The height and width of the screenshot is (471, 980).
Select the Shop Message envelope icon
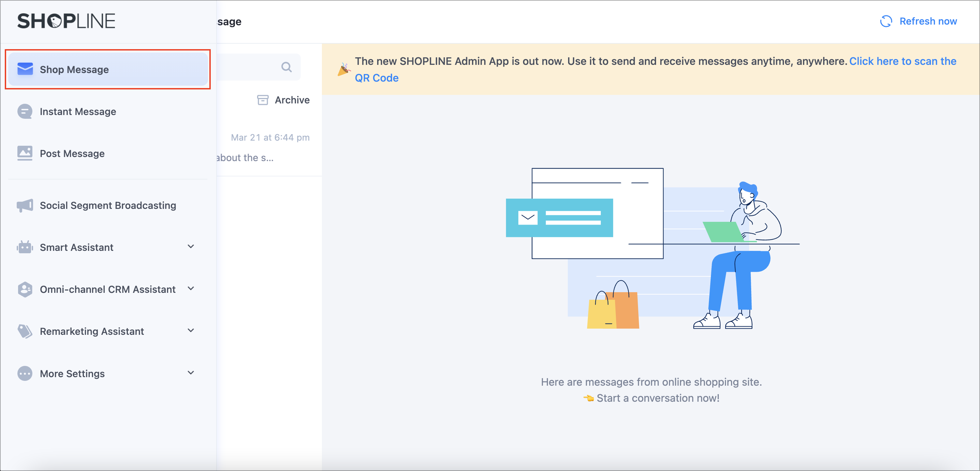(x=25, y=69)
